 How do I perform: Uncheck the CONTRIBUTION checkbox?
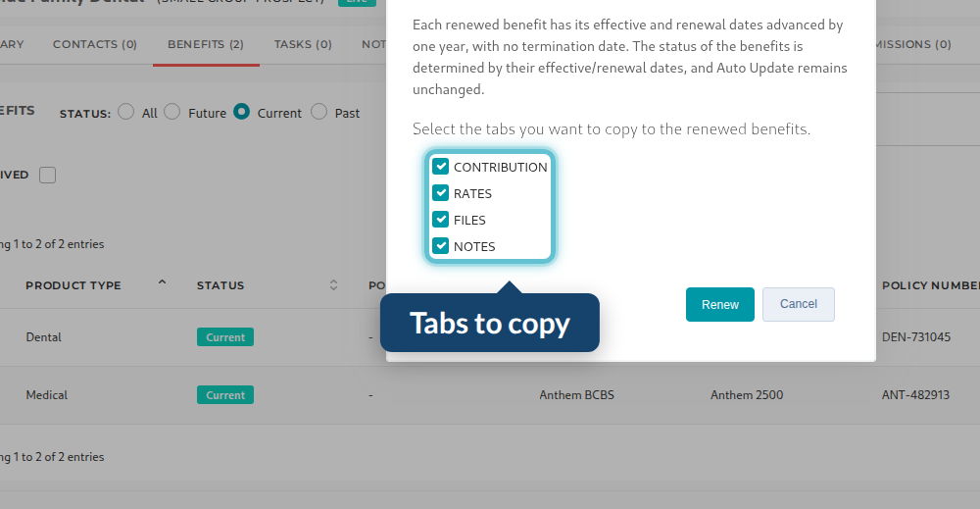pos(441,167)
